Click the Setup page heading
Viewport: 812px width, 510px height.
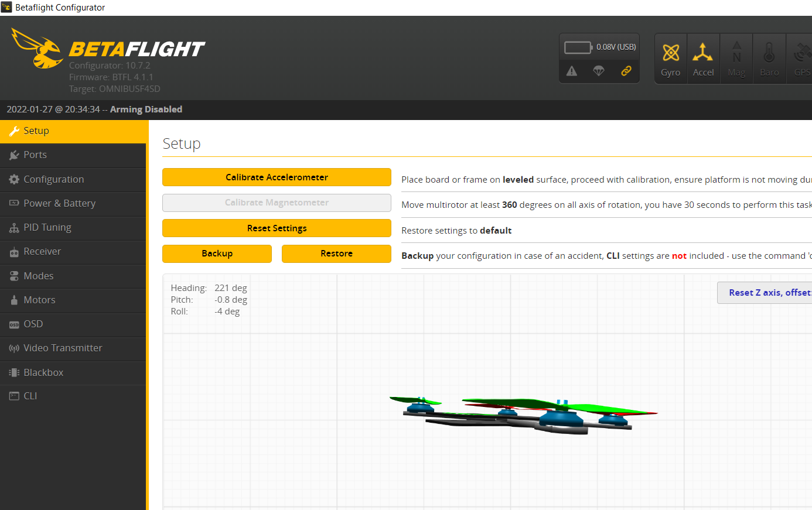pos(182,144)
